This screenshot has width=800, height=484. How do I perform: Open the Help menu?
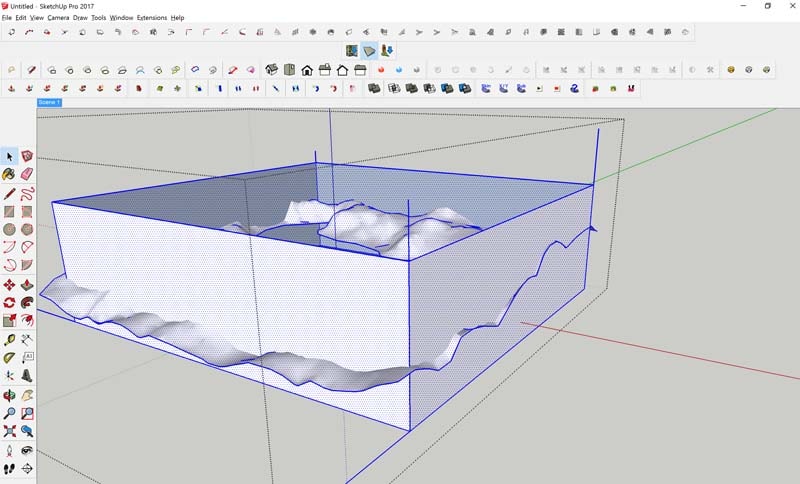click(x=177, y=18)
